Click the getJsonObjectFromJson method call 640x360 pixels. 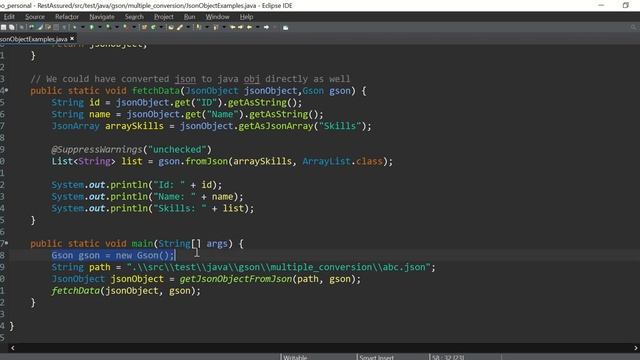(x=236, y=279)
